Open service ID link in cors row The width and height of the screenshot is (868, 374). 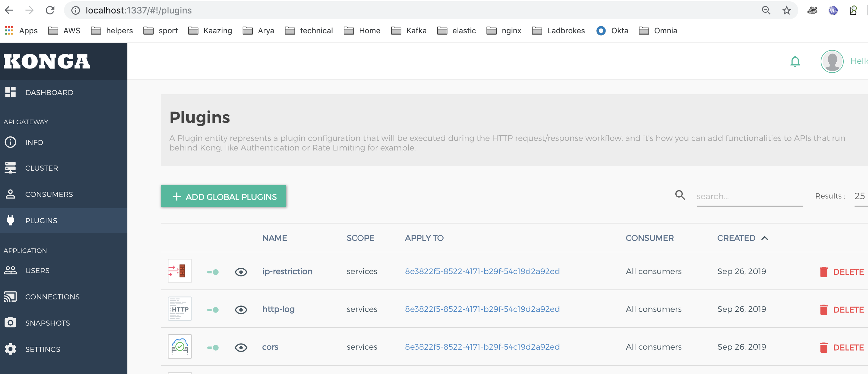point(482,347)
